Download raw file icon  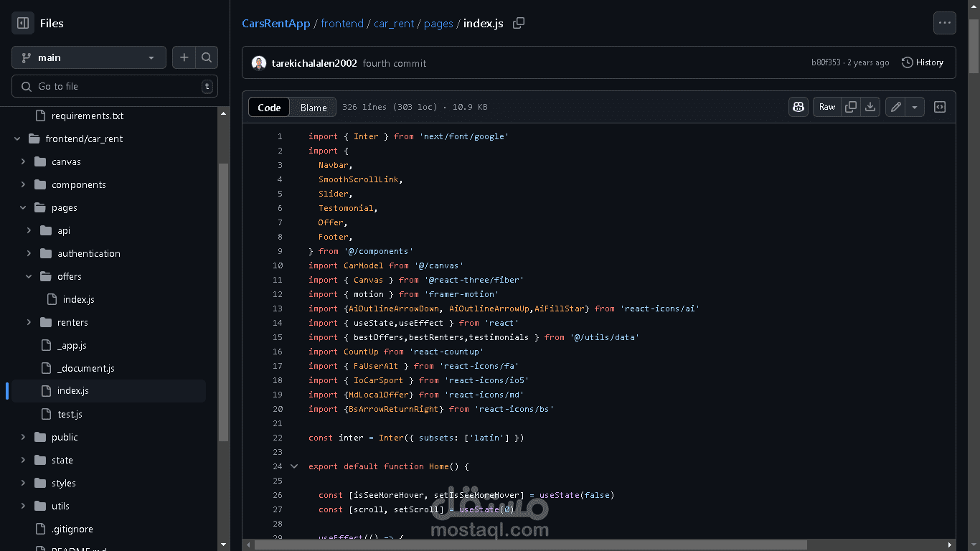point(870,107)
